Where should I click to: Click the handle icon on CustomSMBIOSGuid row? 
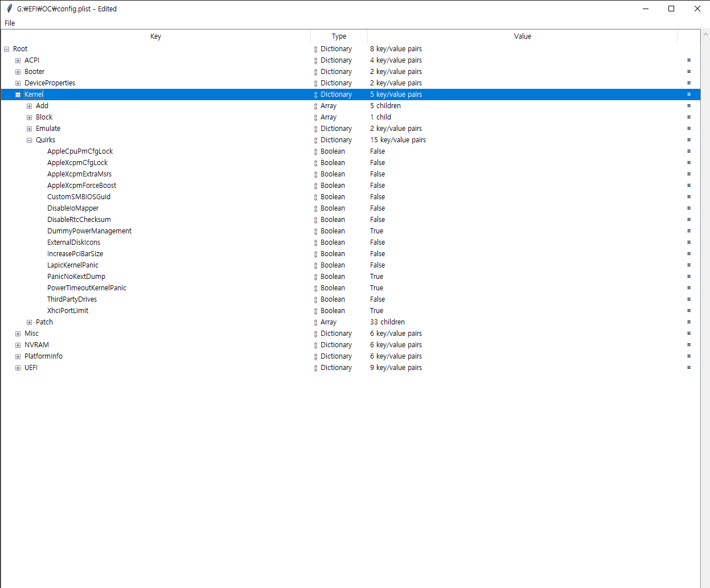coord(688,197)
